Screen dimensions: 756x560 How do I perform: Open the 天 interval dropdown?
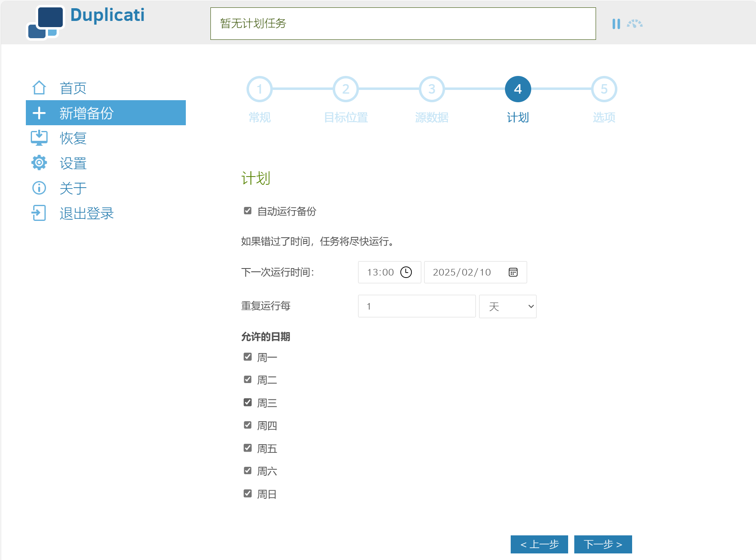[507, 306]
